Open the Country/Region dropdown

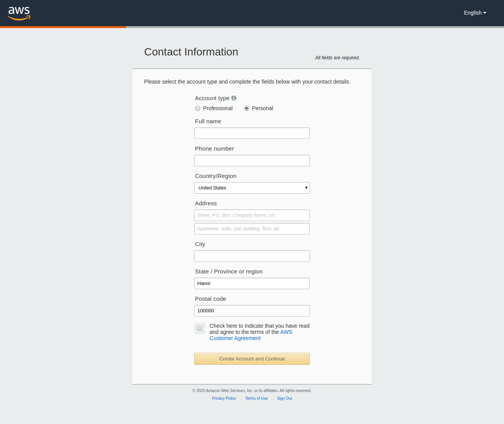252,188
